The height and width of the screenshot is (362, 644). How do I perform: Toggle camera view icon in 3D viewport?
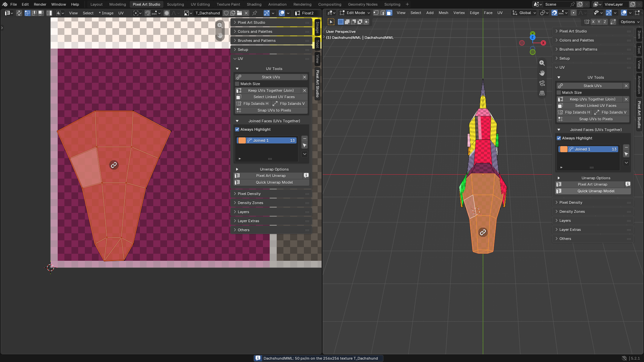pos(542,83)
